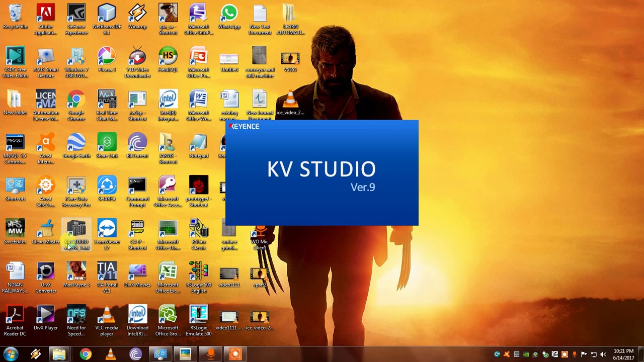644x362 pixels.
Task: Launch SHAREit desktop shortcut
Action: pos(107,189)
